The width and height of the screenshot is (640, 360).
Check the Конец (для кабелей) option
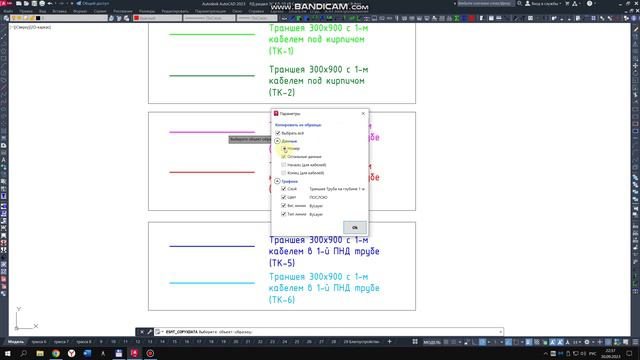pos(284,173)
